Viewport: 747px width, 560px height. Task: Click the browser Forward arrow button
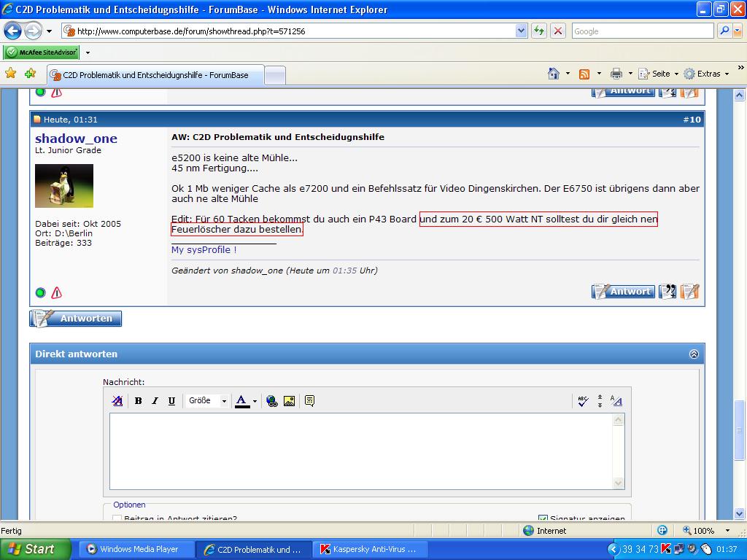(33, 31)
